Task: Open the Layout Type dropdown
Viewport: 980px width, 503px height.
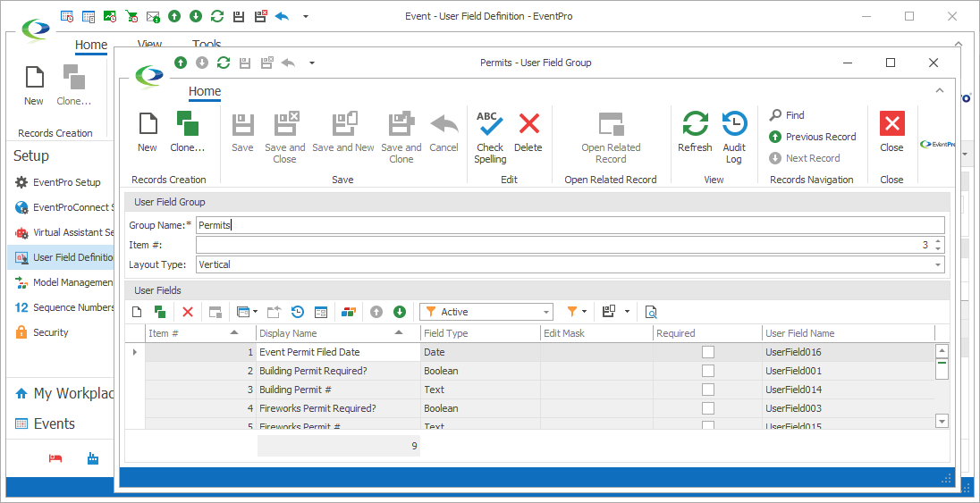Action: [937, 265]
